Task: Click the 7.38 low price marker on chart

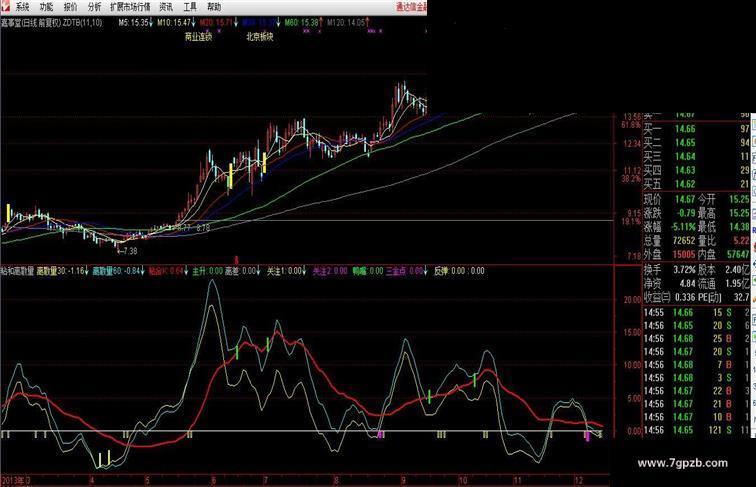Action: [129, 250]
